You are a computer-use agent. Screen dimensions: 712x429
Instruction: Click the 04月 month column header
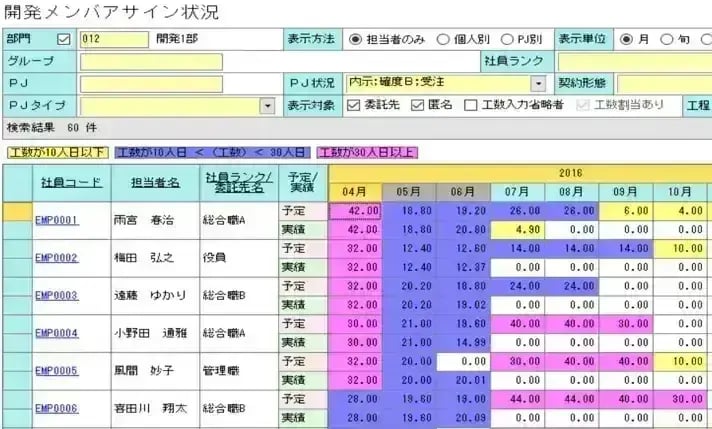pos(355,192)
